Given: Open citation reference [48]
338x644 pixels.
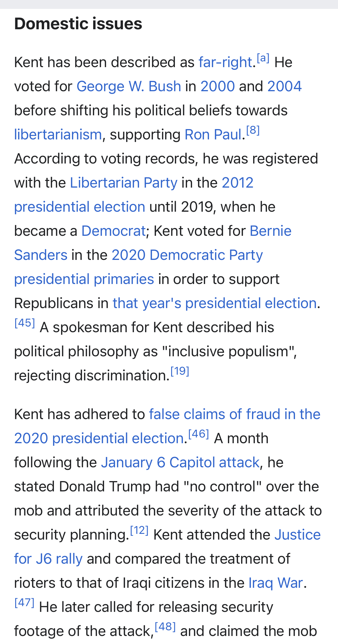Looking at the screenshot, I should click(165, 627).
